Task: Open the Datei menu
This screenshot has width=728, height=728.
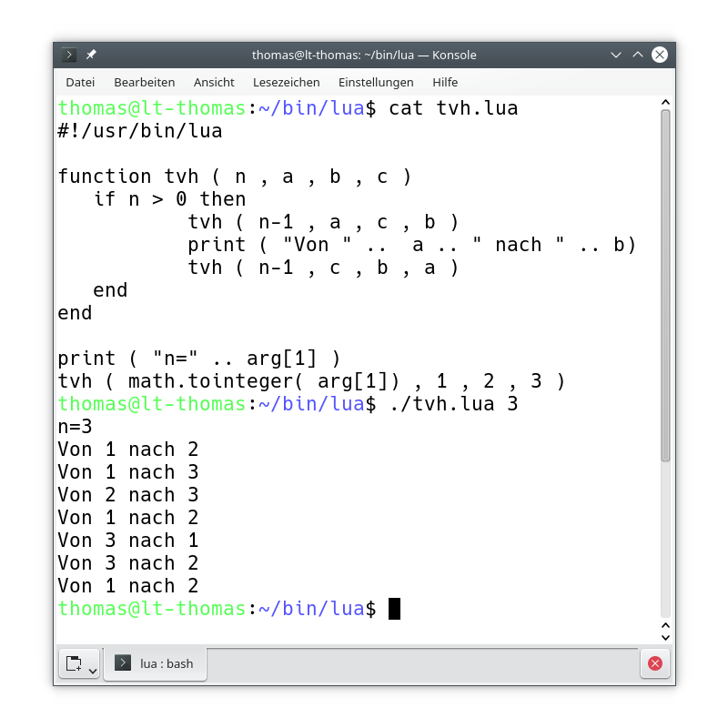Action: pyautogui.click(x=80, y=82)
